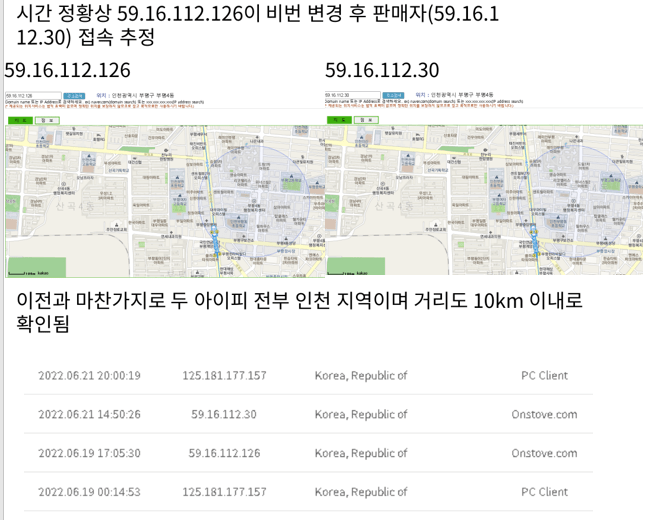Select the green map tab above the left map

[x=19, y=119]
